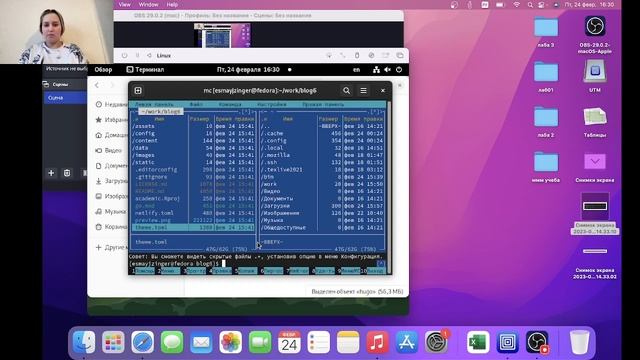Select /.ssh directory in right panel
This screenshot has height=360, width=640.
pos(322,162)
